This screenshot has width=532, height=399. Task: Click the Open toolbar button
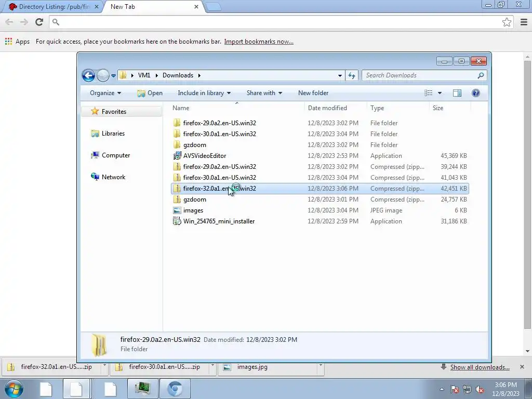(150, 93)
